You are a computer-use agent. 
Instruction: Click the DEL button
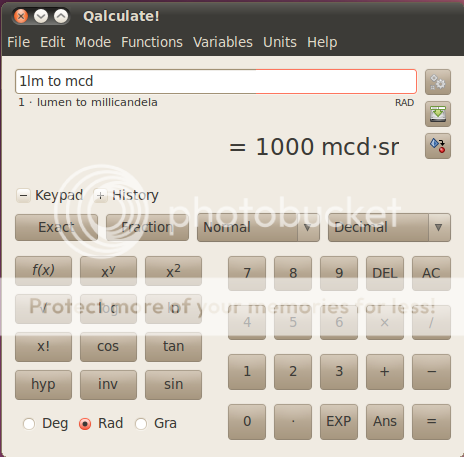[385, 273]
